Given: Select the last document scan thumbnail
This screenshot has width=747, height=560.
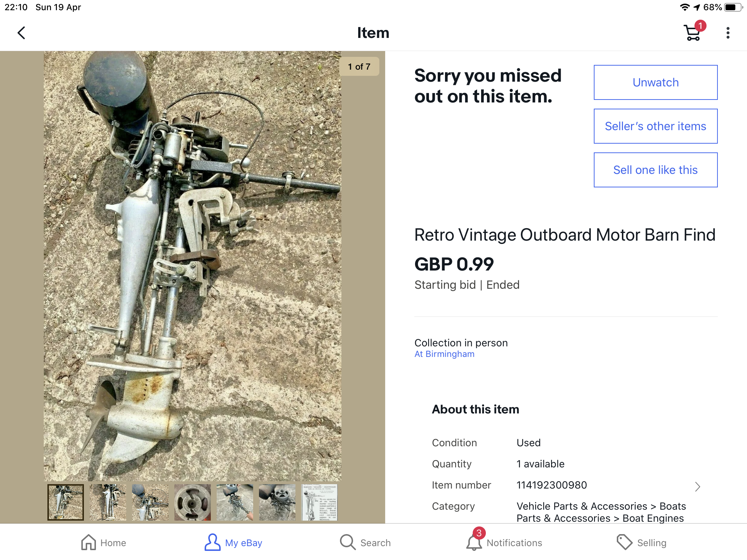Looking at the screenshot, I should 320,502.
